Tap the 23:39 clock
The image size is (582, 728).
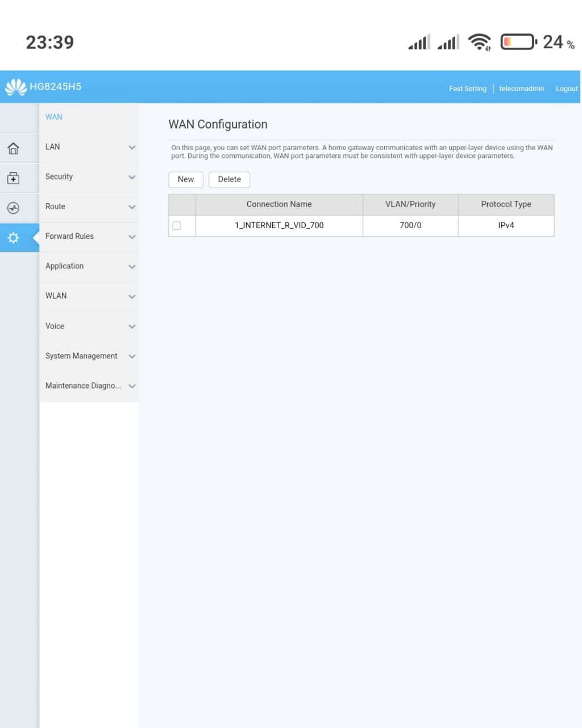pos(50,42)
